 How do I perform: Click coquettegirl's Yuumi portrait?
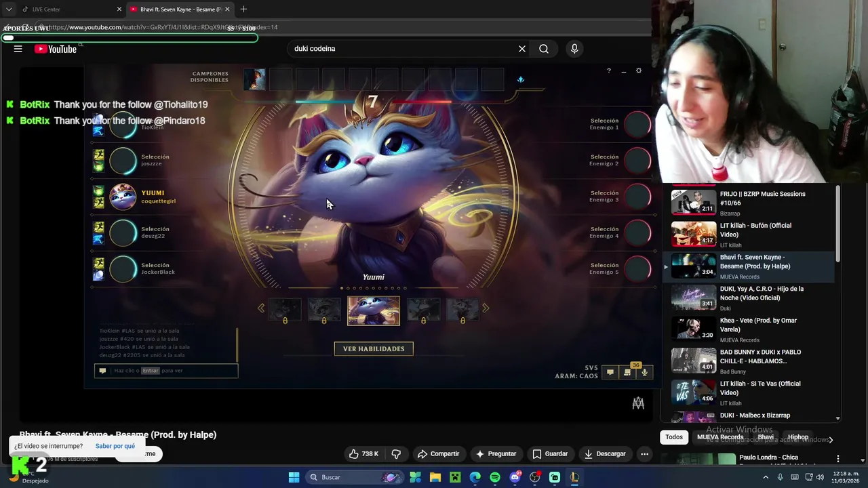(123, 197)
